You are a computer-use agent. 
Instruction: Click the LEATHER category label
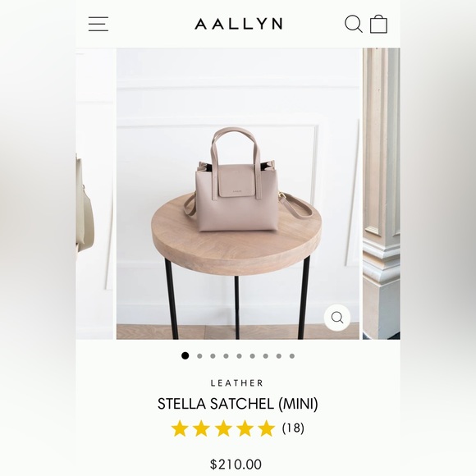237,383
